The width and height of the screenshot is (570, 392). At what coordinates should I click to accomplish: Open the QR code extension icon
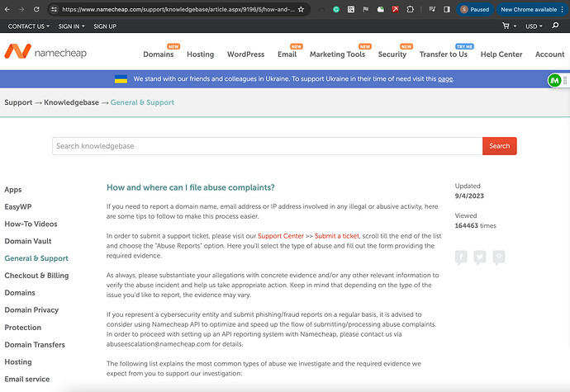[x=351, y=9]
